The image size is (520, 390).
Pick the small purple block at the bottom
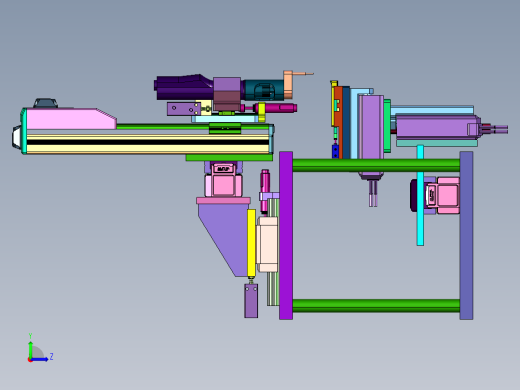[x=251, y=301]
